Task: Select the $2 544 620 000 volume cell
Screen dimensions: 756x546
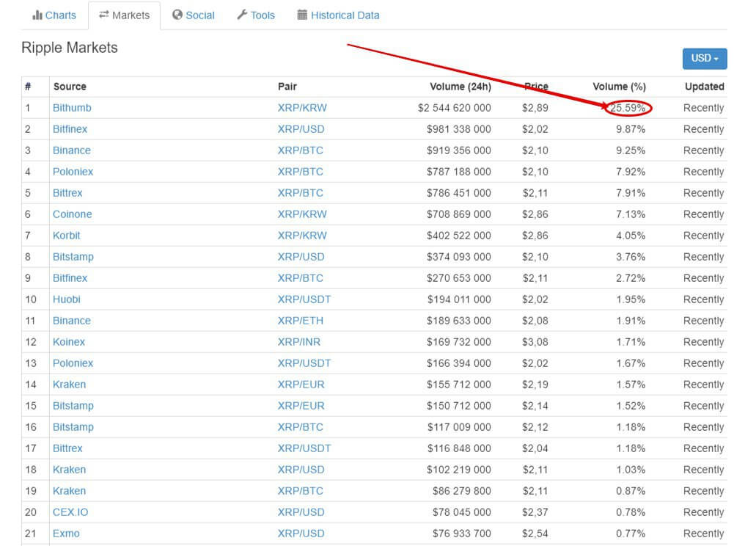Action: 454,108
